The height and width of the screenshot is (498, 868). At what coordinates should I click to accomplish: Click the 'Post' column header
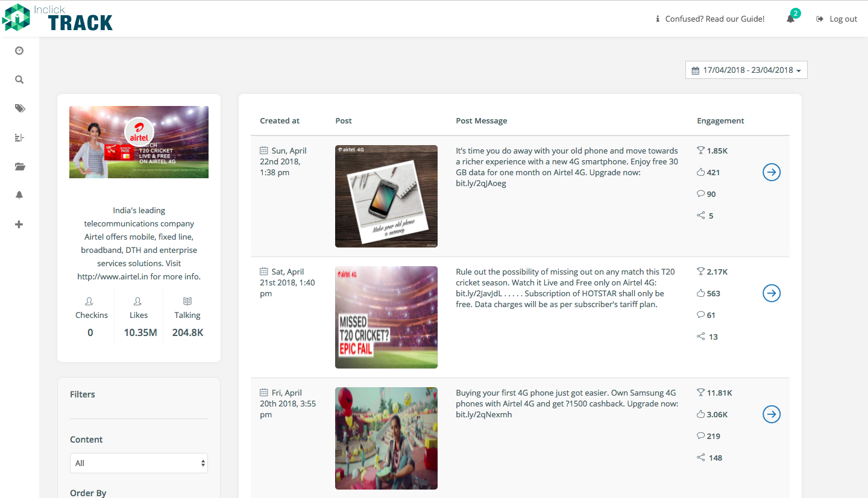(x=344, y=120)
